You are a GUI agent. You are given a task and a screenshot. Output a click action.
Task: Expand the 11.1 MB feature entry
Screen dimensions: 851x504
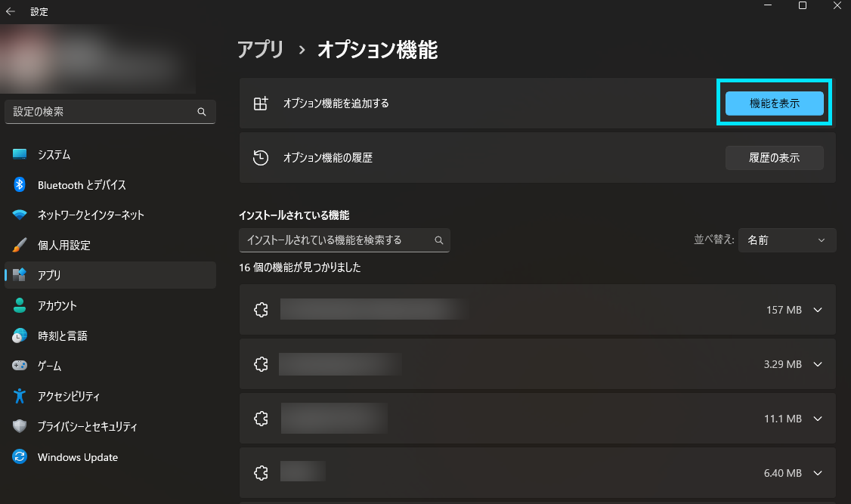818,419
